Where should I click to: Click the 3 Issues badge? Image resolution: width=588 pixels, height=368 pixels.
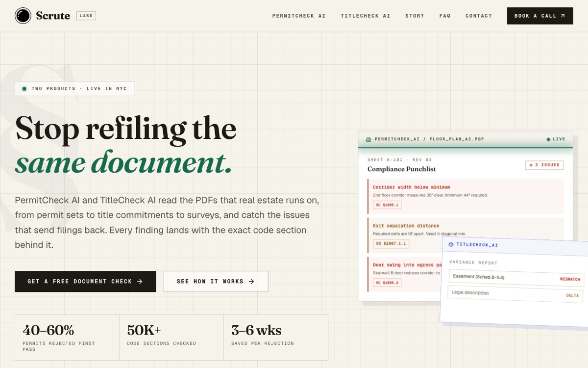click(x=544, y=165)
